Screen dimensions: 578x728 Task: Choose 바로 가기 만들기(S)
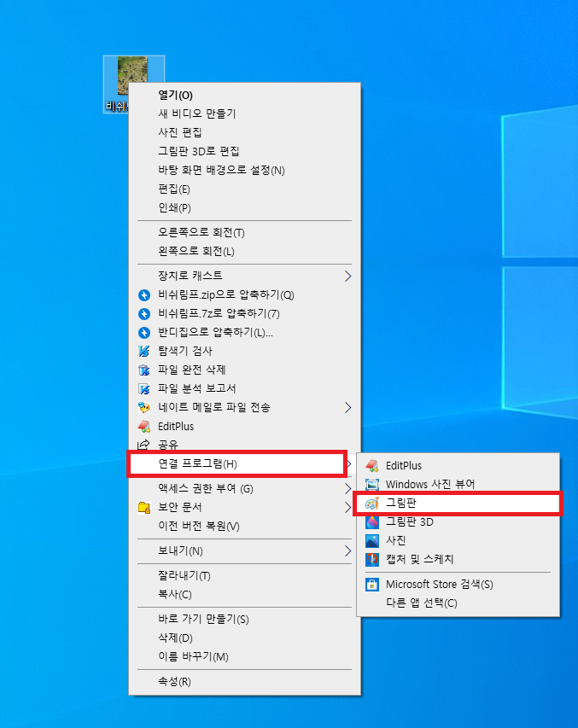[244, 620]
